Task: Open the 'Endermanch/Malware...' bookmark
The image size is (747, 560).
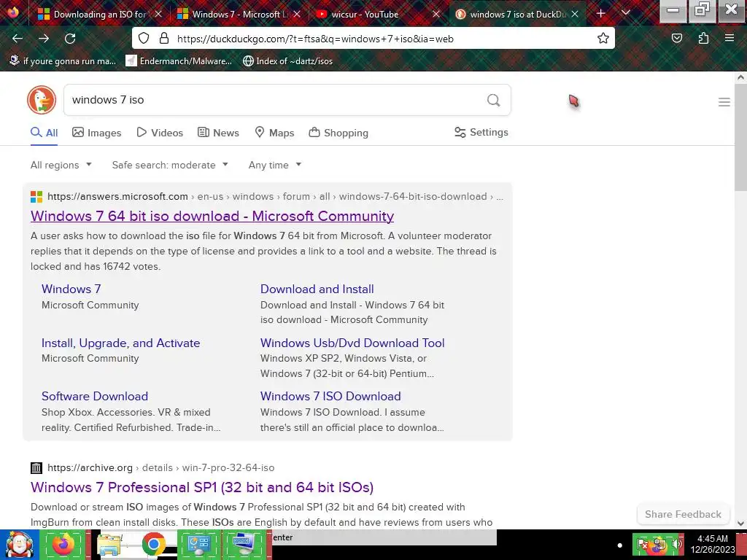Action: [x=179, y=61]
